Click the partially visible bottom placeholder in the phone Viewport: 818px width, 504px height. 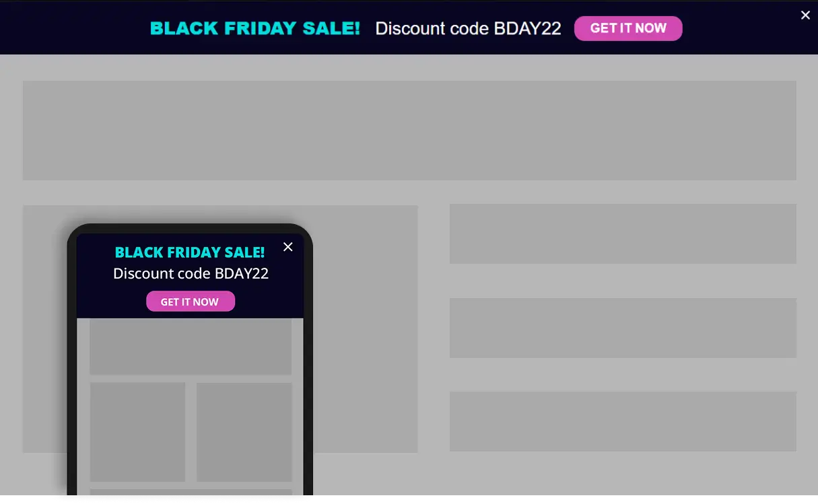[191, 492]
